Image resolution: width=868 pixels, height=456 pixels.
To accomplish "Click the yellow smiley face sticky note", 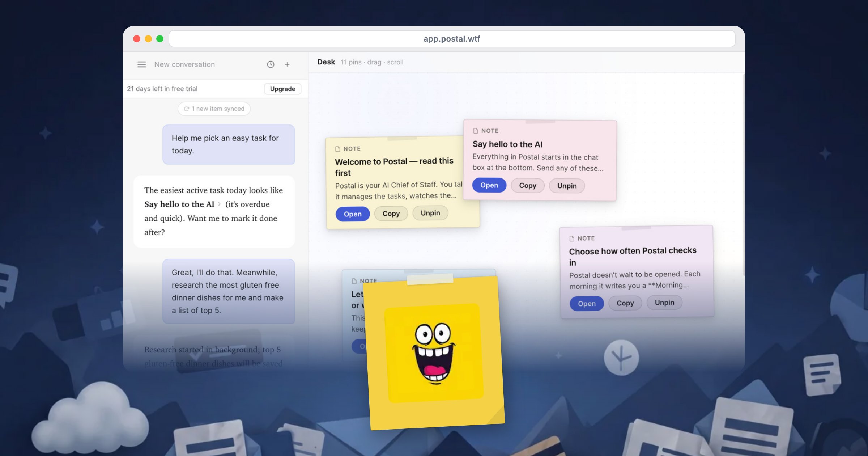I will pos(434,353).
